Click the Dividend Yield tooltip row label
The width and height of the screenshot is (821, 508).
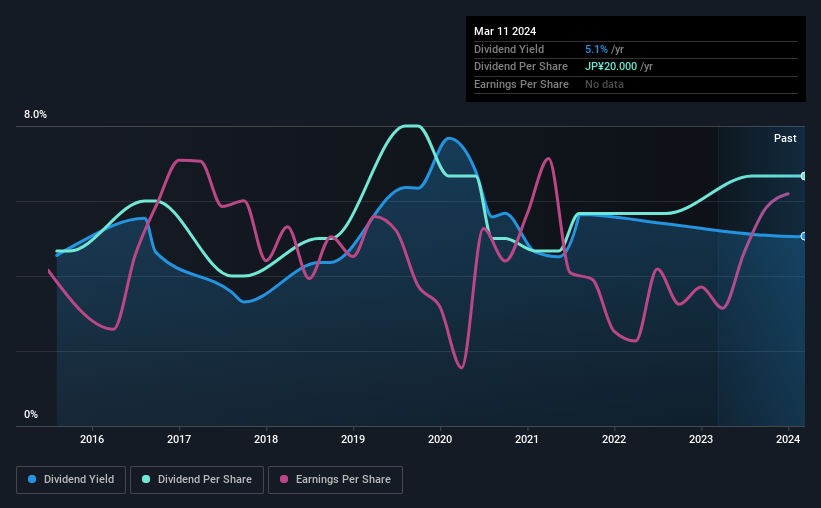pos(509,49)
